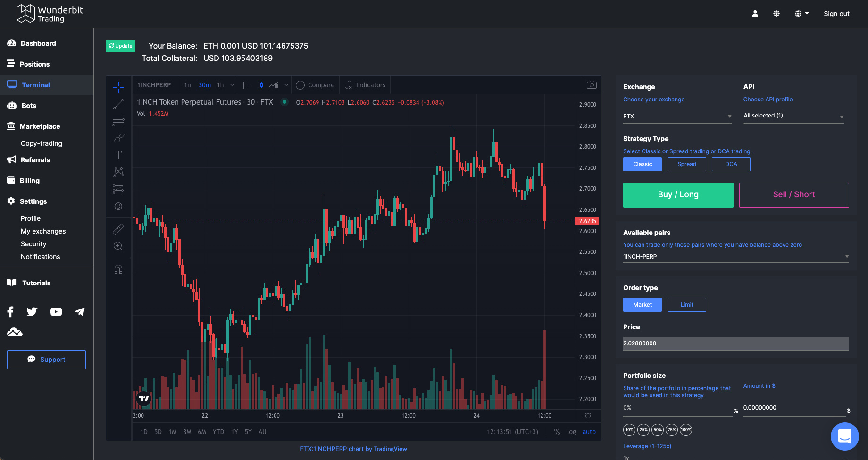This screenshot has width=868, height=460.
Task: Set portfolio size to 100%
Action: coord(686,430)
